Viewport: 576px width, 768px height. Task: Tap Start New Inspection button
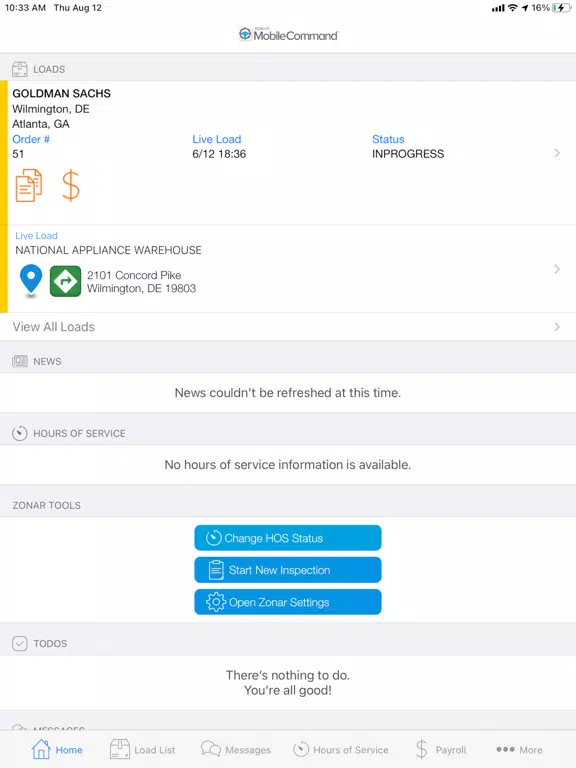(288, 570)
